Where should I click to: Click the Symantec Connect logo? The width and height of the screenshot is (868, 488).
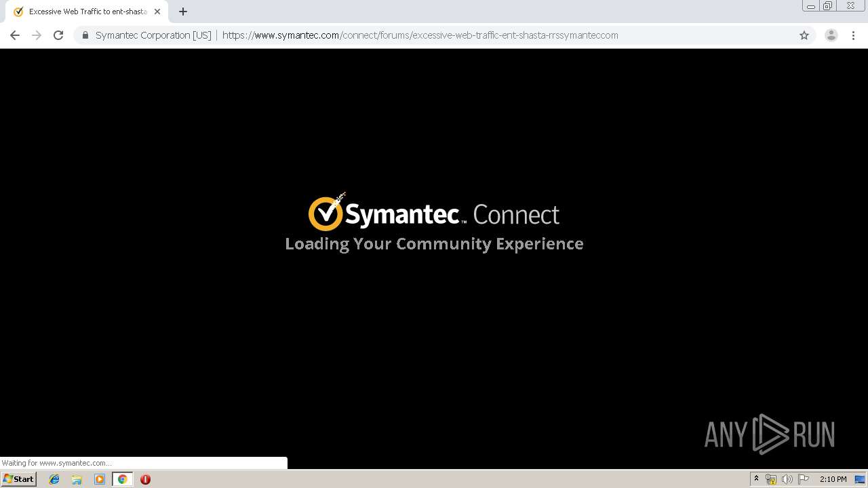pos(434,212)
